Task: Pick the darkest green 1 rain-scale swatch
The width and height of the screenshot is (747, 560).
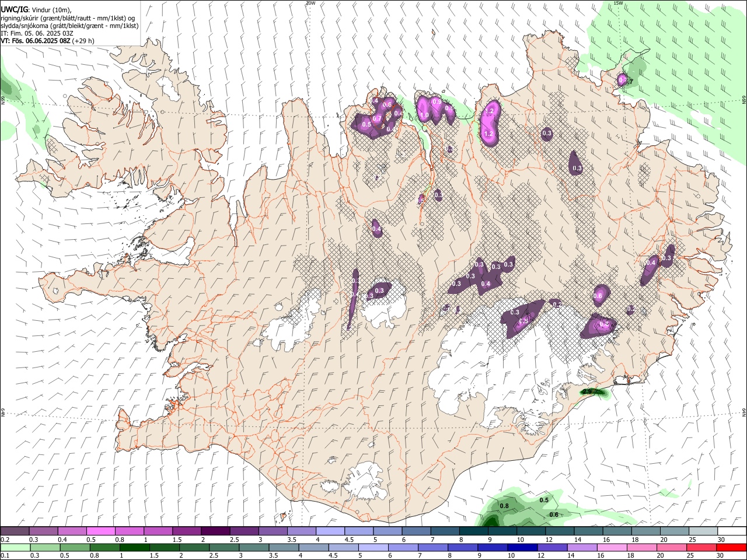Action: pos(134,547)
